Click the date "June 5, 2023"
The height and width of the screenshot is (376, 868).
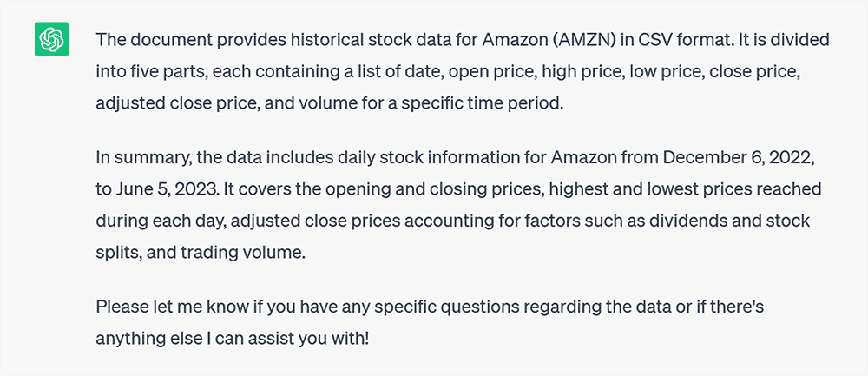pyautogui.click(x=161, y=189)
